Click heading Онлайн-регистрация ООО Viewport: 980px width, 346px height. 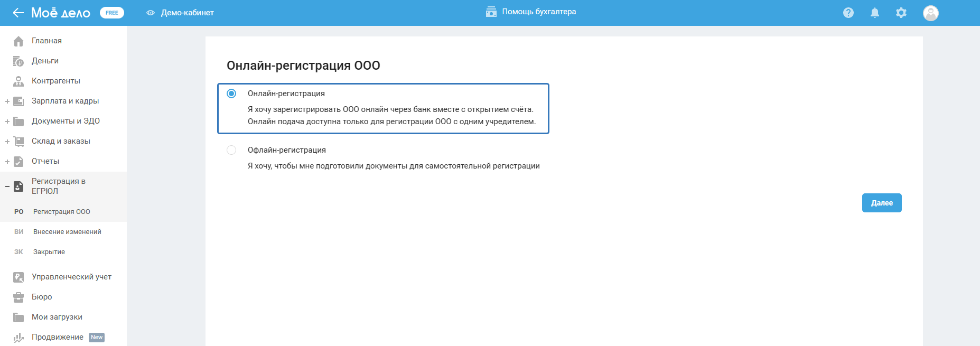pos(303,66)
